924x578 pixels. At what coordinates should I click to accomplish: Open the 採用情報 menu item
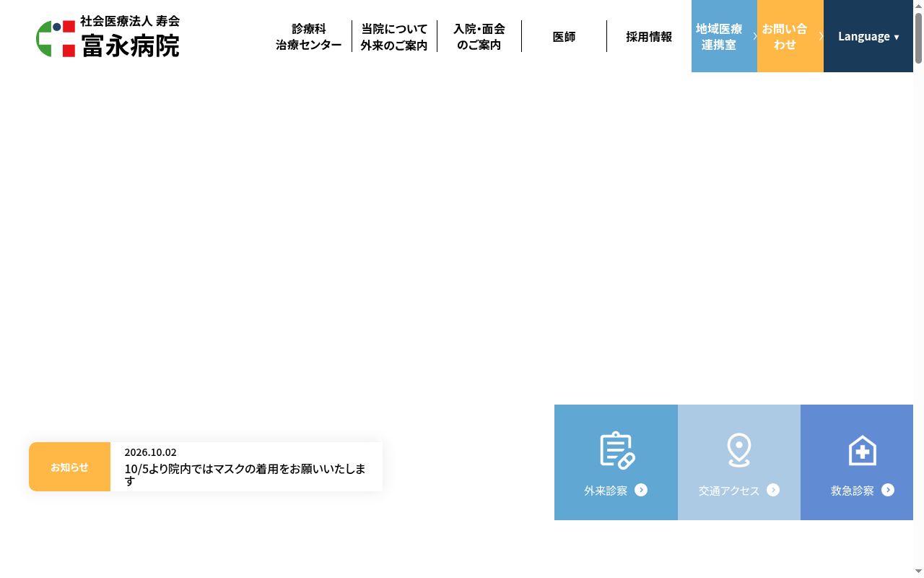point(649,36)
